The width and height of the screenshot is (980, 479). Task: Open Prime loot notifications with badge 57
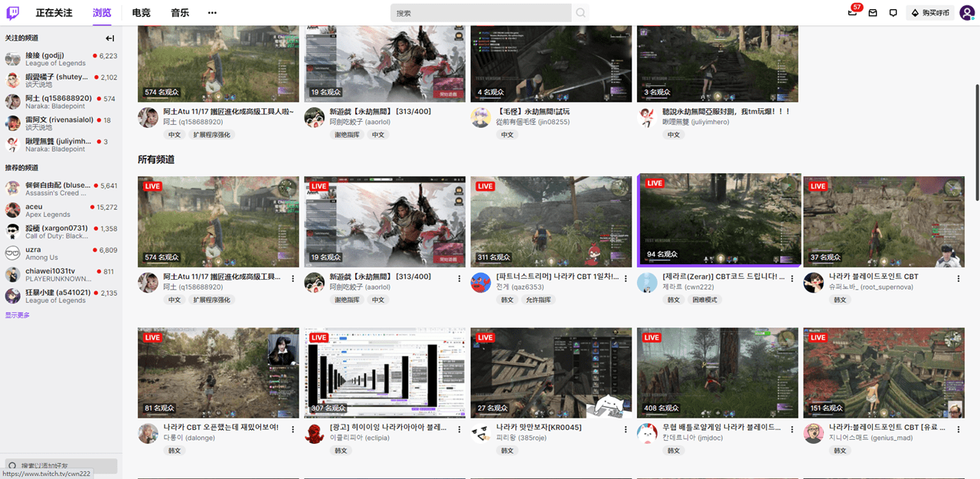854,12
